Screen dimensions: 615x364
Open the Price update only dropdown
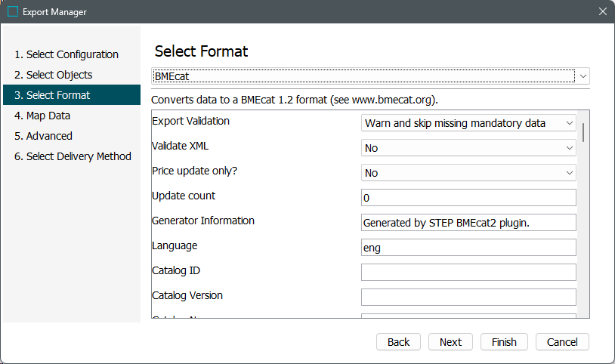click(468, 173)
